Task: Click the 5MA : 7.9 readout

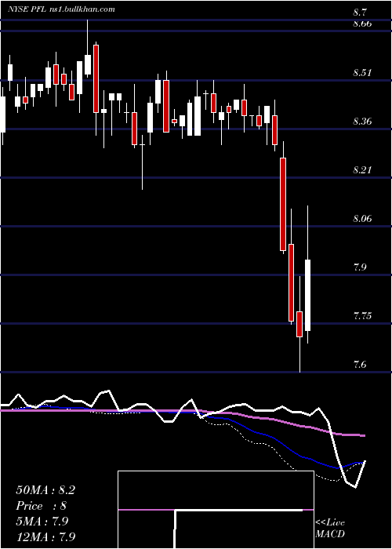Action: [42, 522]
